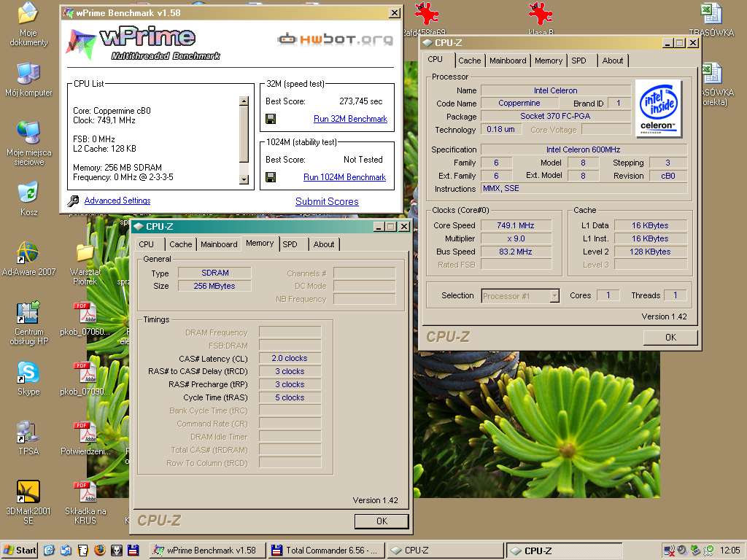Click the Advanced Settings key icon
Screen dimensions: 747x560
click(x=73, y=201)
